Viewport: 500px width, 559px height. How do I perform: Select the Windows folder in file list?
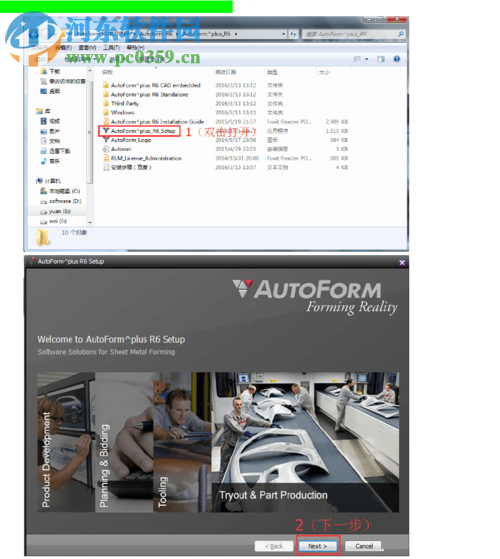click(x=122, y=112)
